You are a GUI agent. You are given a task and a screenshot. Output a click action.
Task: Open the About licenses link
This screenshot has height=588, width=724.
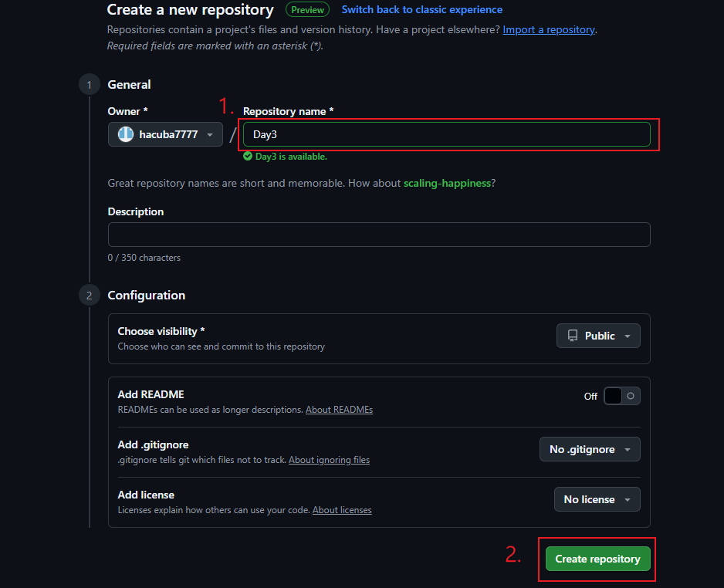point(342,510)
